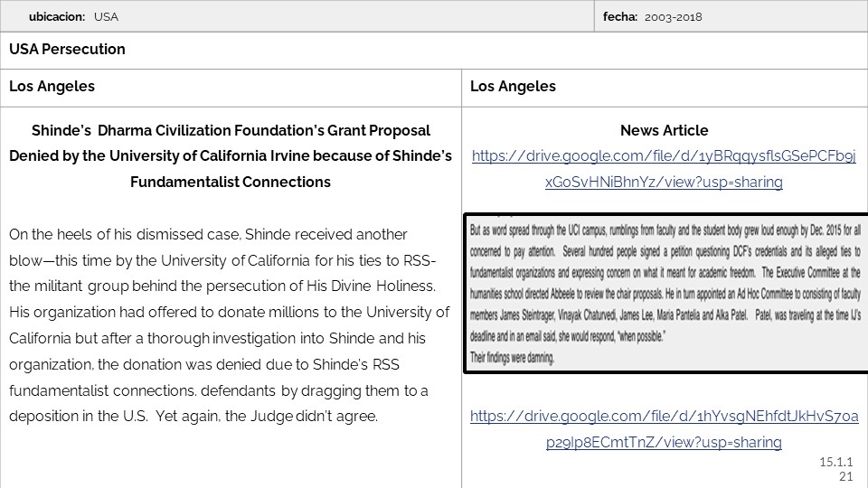The width and height of the screenshot is (868, 488).
Task: Select the left column 'Los Angeles' header
Action: click(x=52, y=87)
